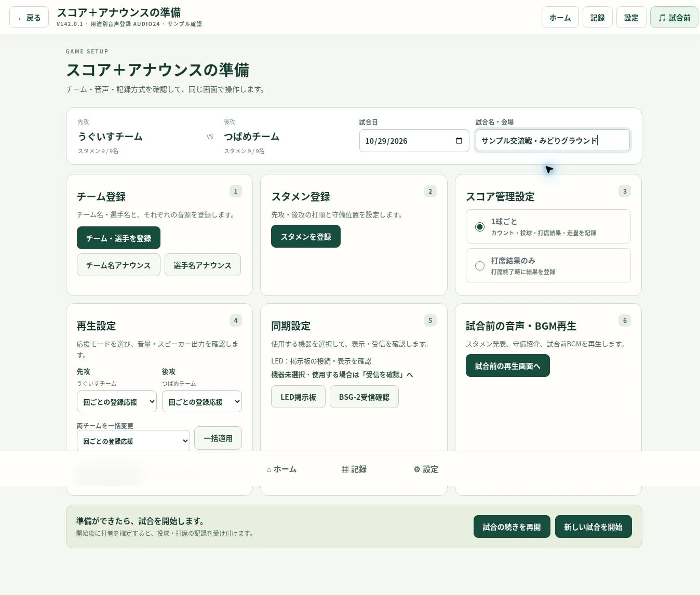The width and height of the screenshot is (700, 595).
Task: Open 設定 in the bottom navigation bar
Action: [426, 469]
